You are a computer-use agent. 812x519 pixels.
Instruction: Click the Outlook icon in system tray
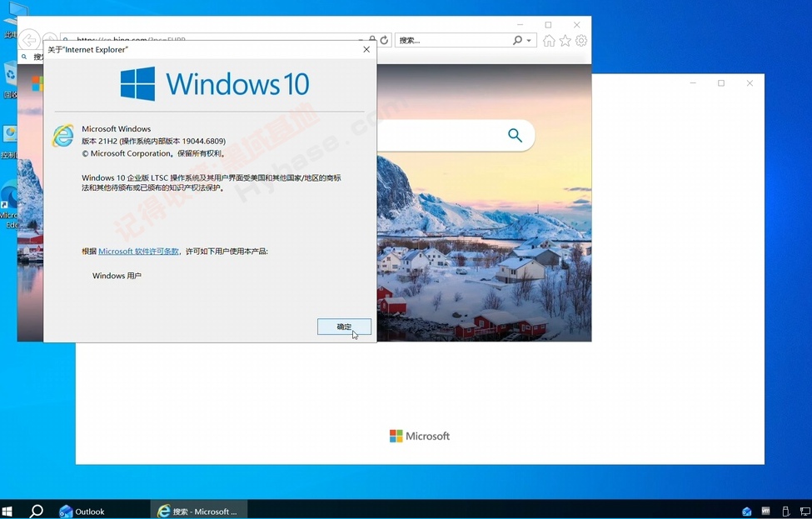pos(747,512)
